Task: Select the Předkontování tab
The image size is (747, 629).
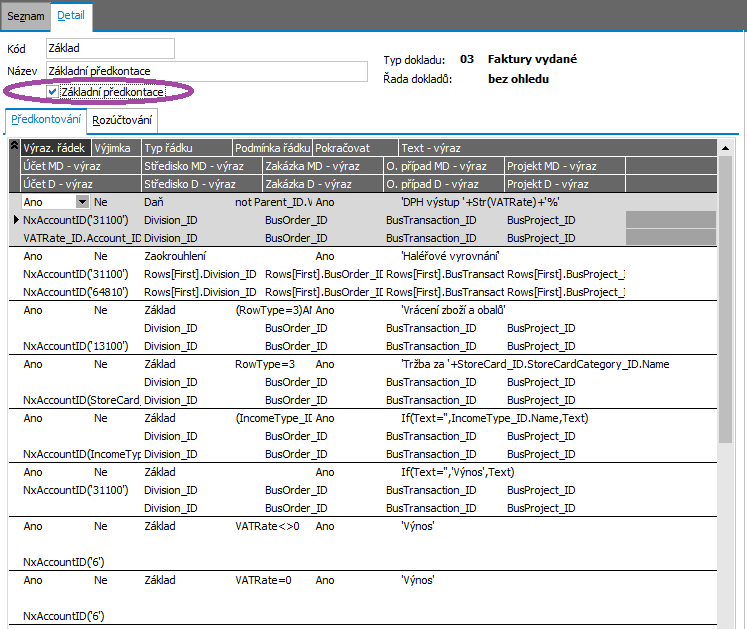Action: click(x=46, y=121)
